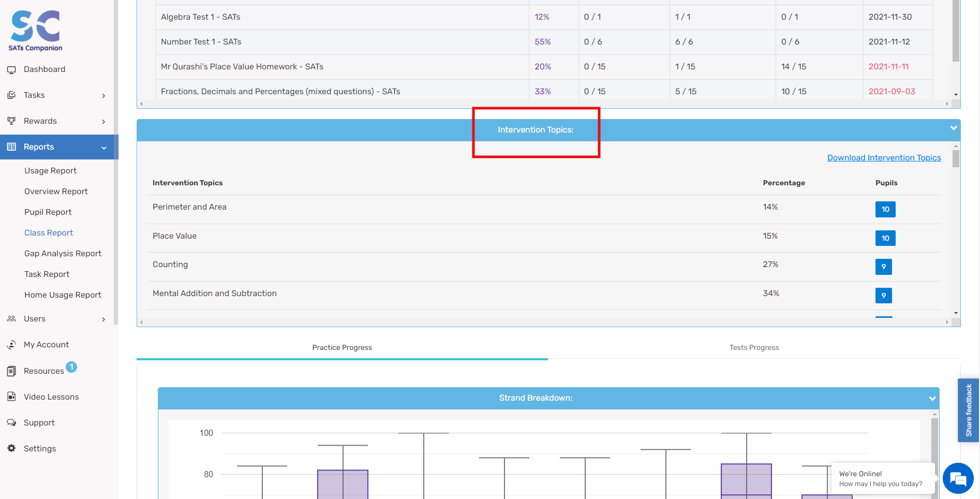Open Dashboard from the sidebar
The width and height of the screenshot is (980, 499).
pos(44,69)
